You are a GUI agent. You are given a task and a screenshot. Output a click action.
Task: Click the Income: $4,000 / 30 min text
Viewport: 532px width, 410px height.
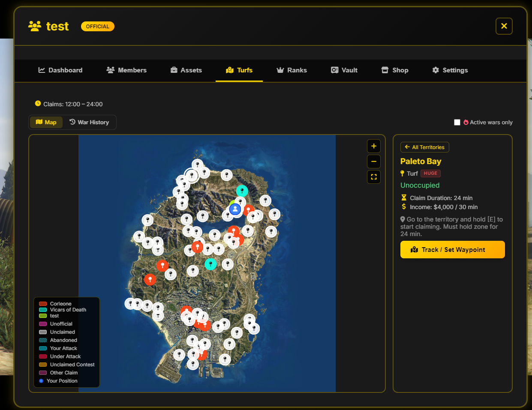[x=444, y=207]
